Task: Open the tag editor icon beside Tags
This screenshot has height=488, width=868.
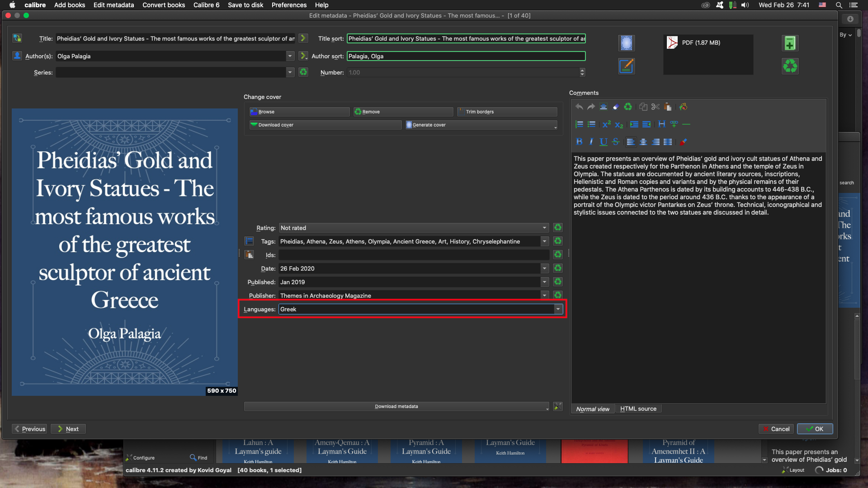Action: (249, 241)
